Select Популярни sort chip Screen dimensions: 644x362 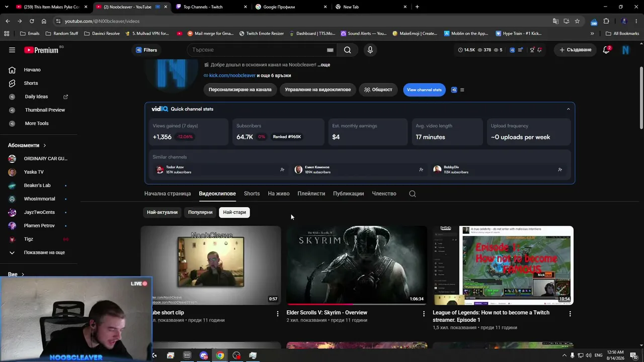[200, 212]
